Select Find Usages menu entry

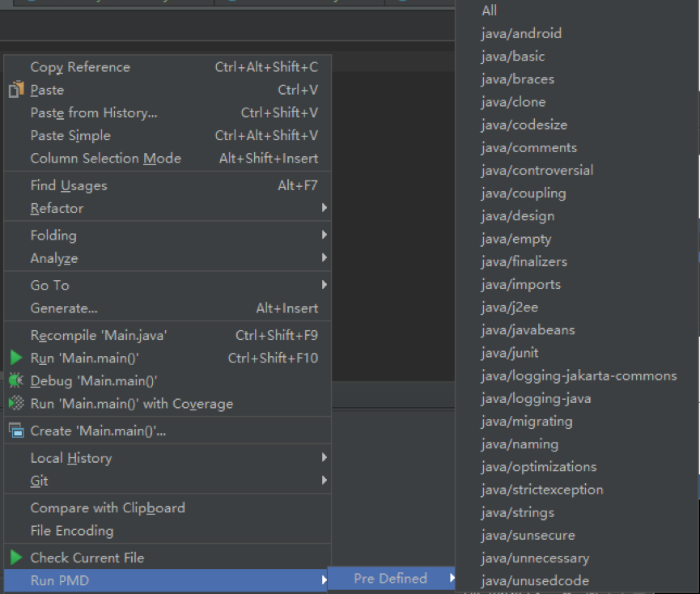click(168, 185)
